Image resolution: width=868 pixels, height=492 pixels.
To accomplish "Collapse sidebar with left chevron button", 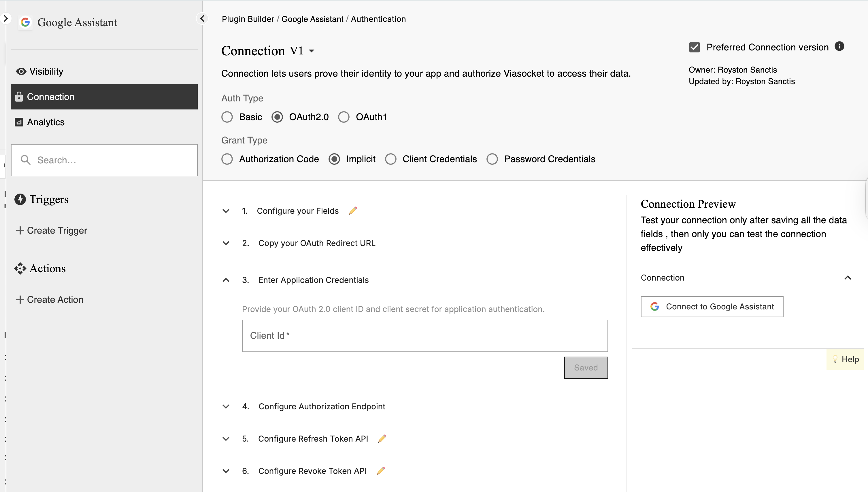I will [202, 18].
